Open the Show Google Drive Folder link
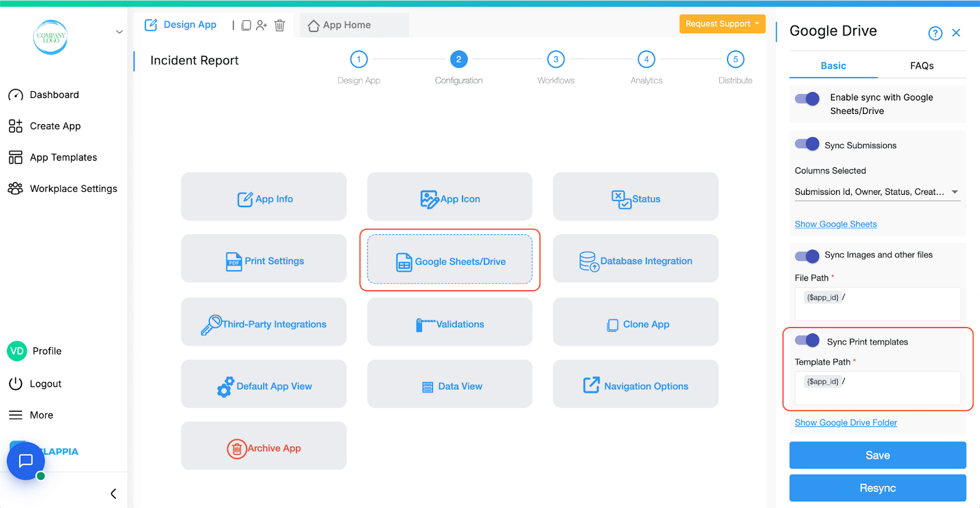The height and width of the screenshot is (508, 980). tap(846, 423)
